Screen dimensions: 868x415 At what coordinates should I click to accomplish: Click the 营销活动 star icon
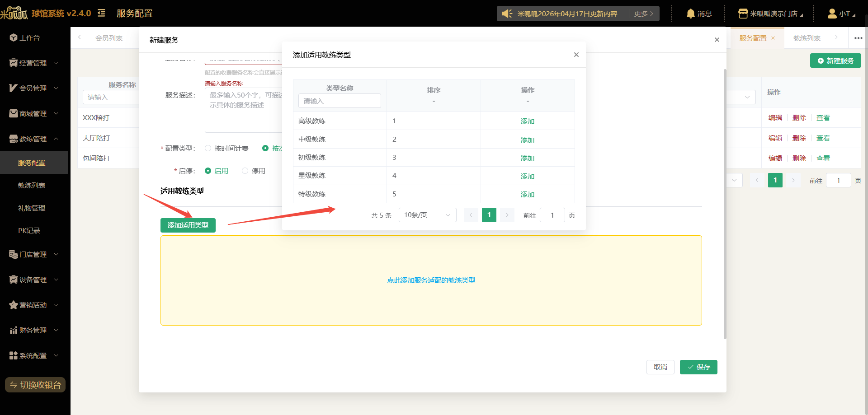pyautogui.click(x=14, y=305)
